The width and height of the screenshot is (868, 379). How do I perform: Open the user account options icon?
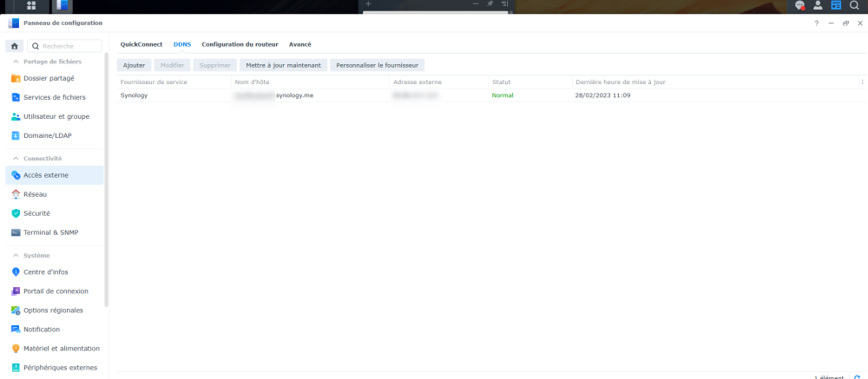[818, 5]
